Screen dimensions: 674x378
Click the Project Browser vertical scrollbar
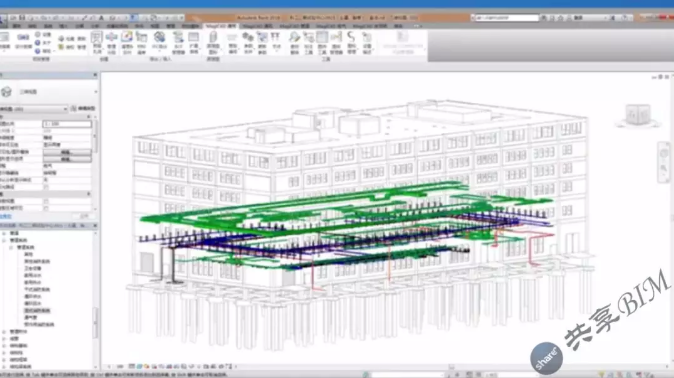pos(96,322)
